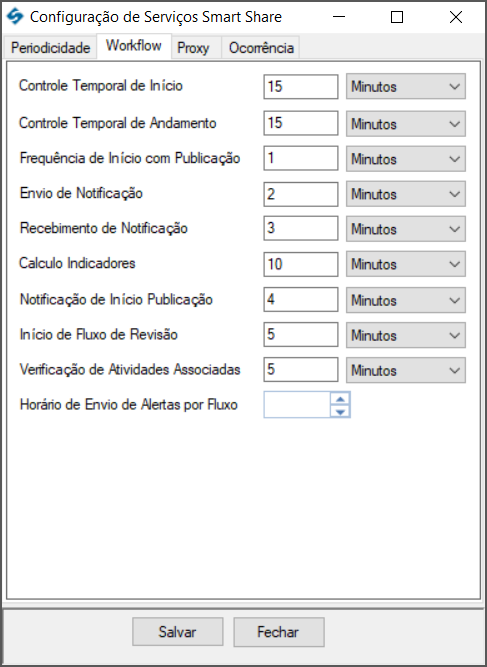Click the Horário de Envio de Alertas time field
The width and height of the screenshot is (487, 667).
pyautogui.click(x=297, y=405)
